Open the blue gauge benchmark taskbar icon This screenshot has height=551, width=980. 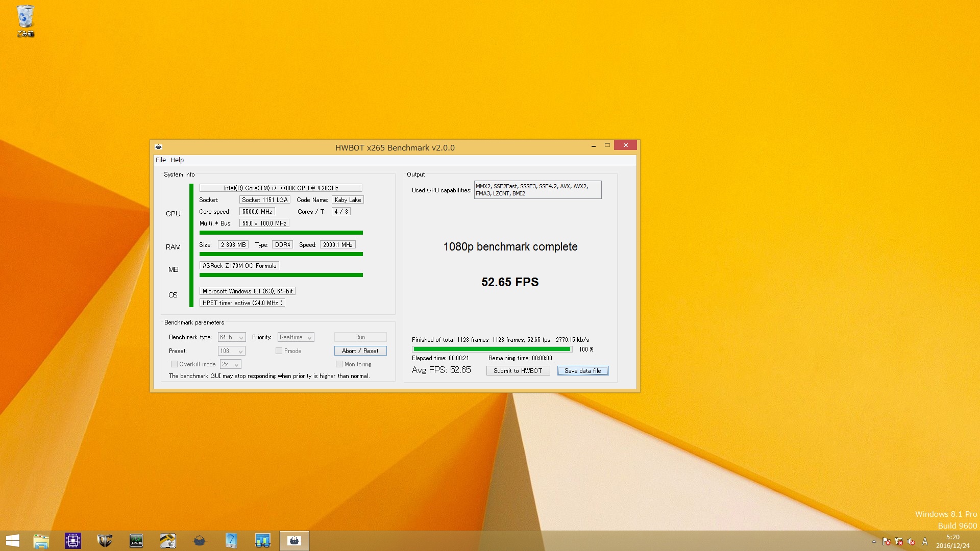coord(231,541)
